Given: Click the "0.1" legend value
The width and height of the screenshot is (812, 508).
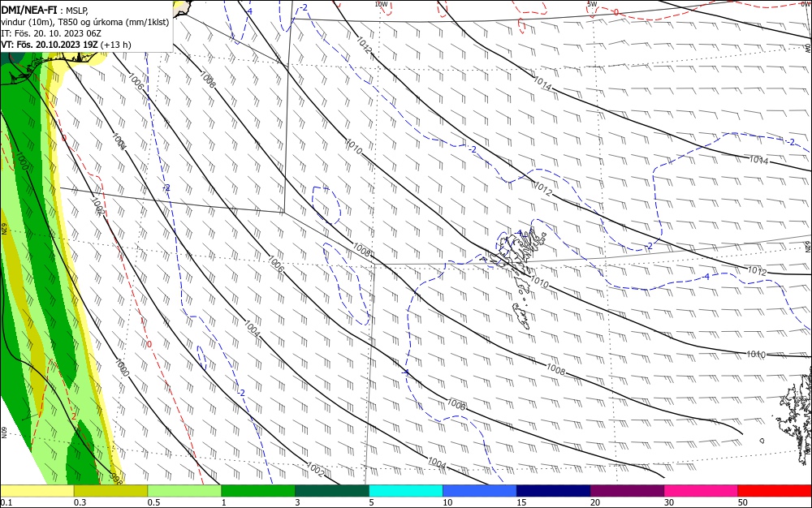Looking at the screenshot, I should 6,502.
